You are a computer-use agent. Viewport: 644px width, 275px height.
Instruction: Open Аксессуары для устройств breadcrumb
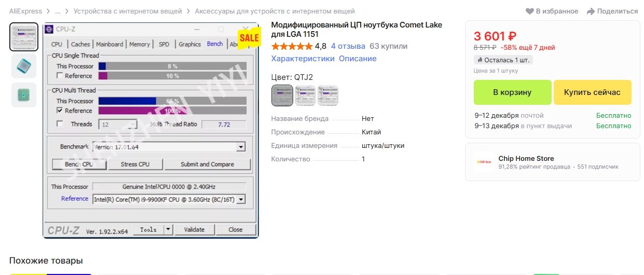(275, 11)
